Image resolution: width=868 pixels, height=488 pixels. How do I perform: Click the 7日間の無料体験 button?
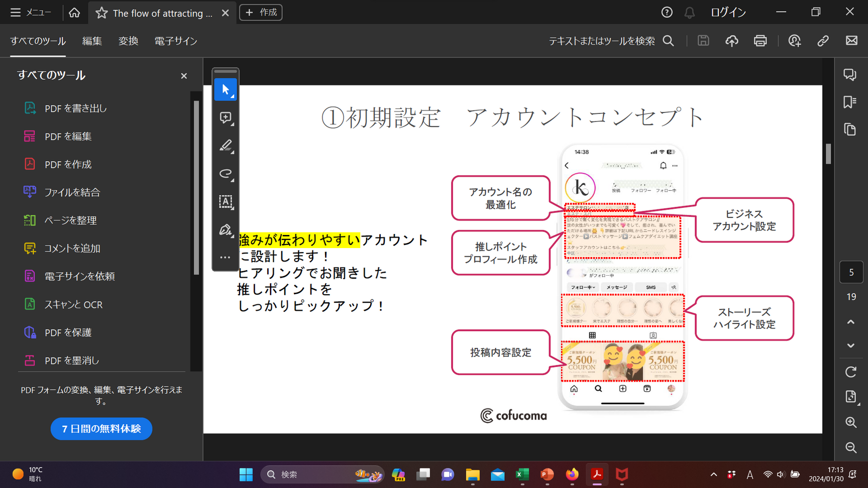[x=101, y=429]
